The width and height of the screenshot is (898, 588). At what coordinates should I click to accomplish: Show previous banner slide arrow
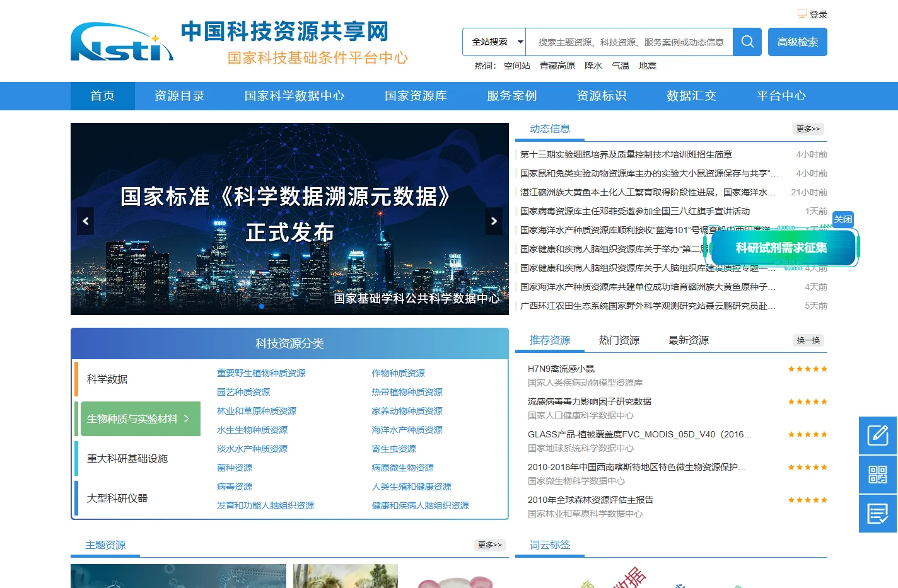pyautogui.click(x=86, y=221)
